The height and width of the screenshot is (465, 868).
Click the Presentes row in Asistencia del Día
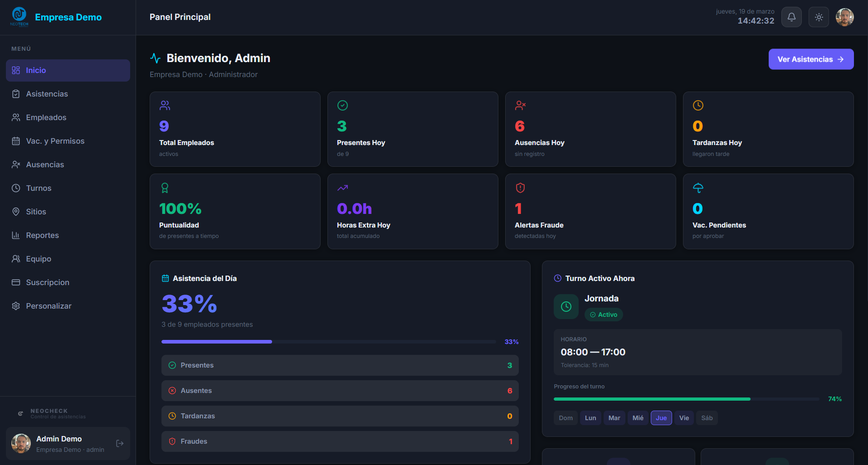340,365
